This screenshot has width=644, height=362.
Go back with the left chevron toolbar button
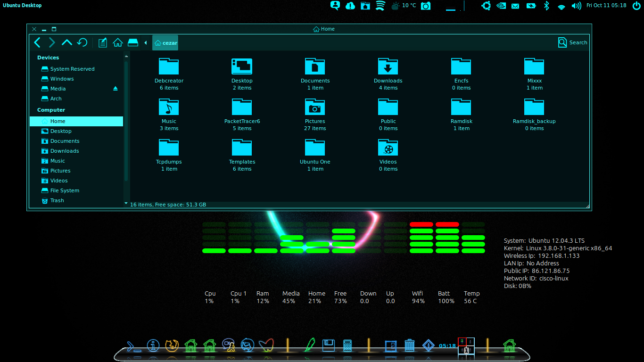click(x=37, y=42)
